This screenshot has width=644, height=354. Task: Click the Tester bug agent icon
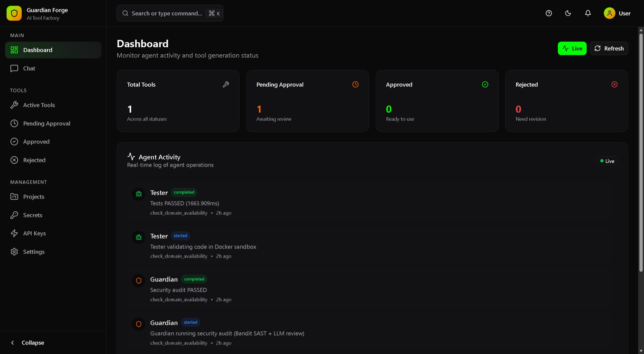(139, 194)
